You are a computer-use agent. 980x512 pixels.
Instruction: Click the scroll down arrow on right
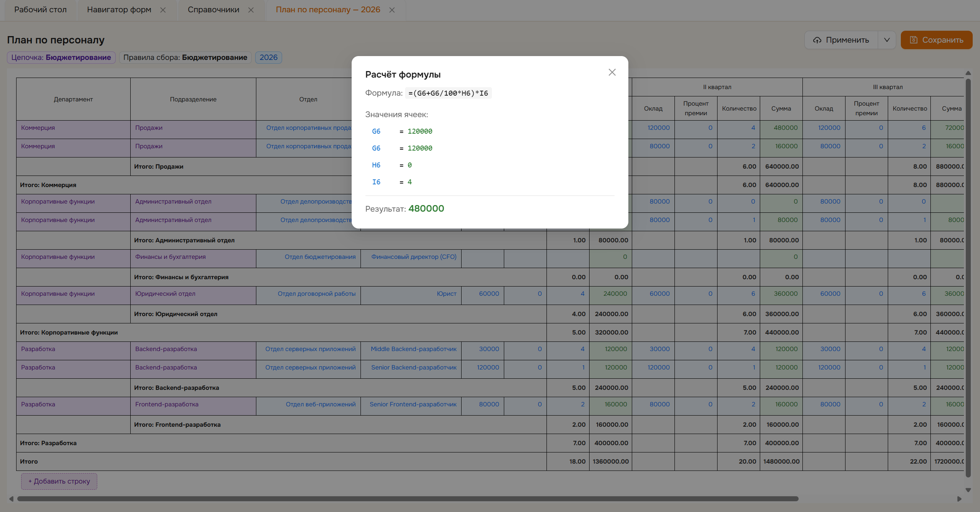pyautogui.click(x=968, y=490)
